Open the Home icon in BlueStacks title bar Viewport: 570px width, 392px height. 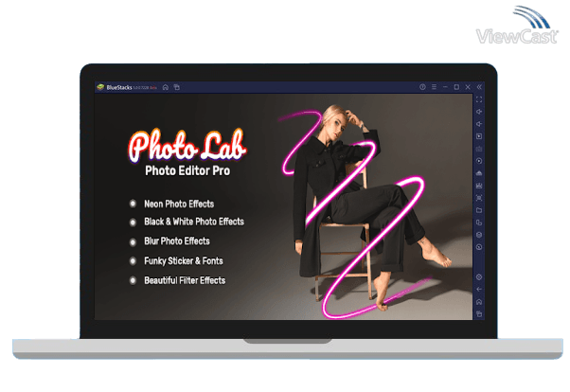166,87
